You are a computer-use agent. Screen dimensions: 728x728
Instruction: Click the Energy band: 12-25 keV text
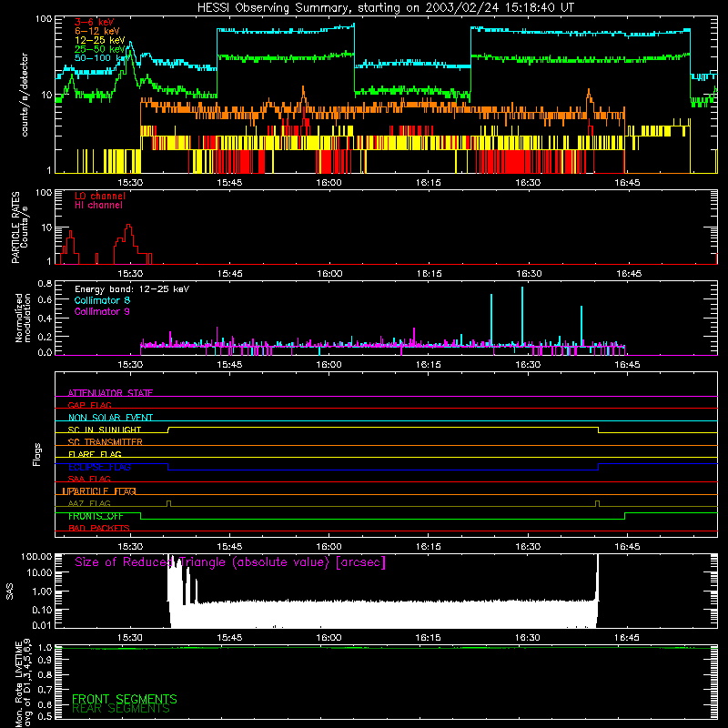(132, 289)
